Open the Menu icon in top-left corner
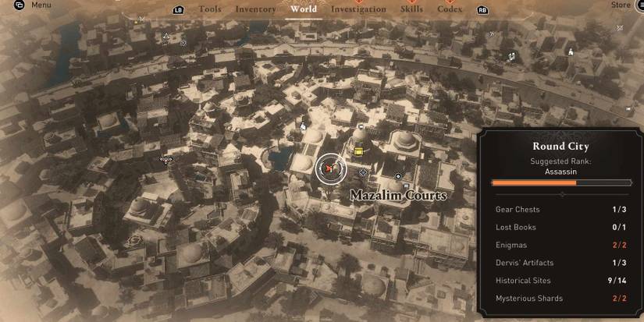Screen dimensions: 644x322 tap(19, 5)
